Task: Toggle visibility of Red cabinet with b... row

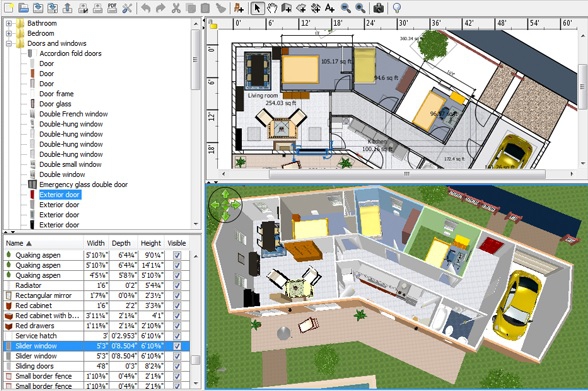Action: [x=177, y=316]
